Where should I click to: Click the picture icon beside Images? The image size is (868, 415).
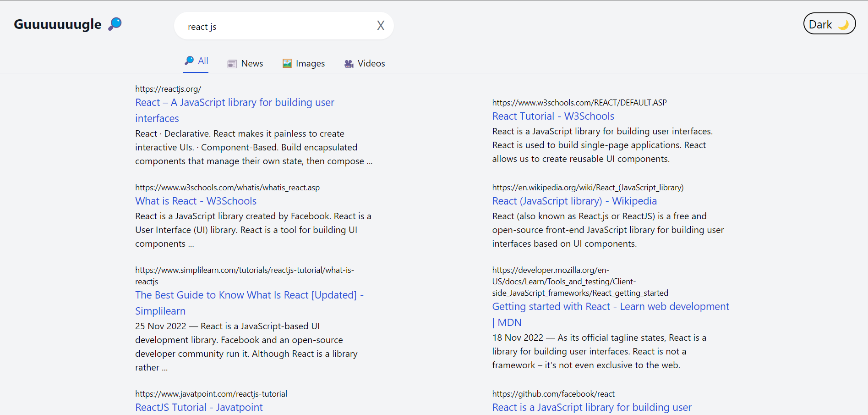click(x=287, y=64)
